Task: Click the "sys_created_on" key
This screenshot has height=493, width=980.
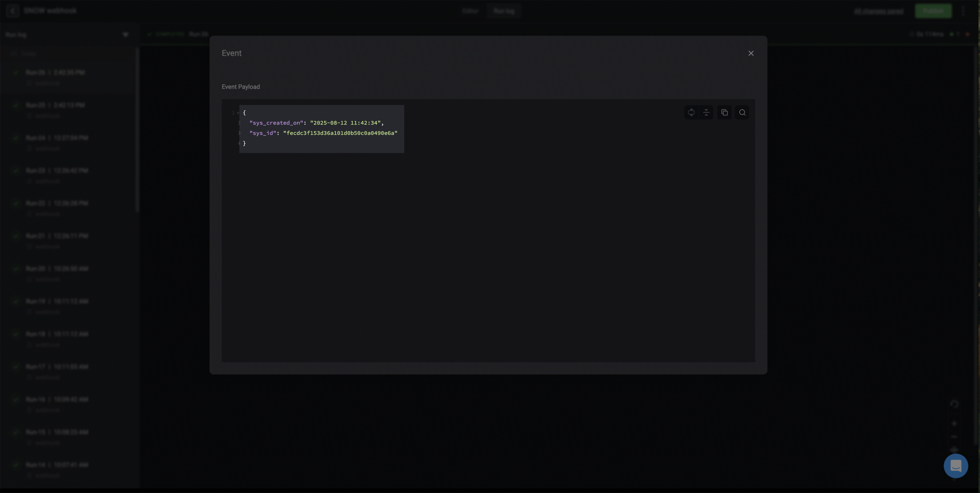Action: pyautogui.click(x=276, y=123)
